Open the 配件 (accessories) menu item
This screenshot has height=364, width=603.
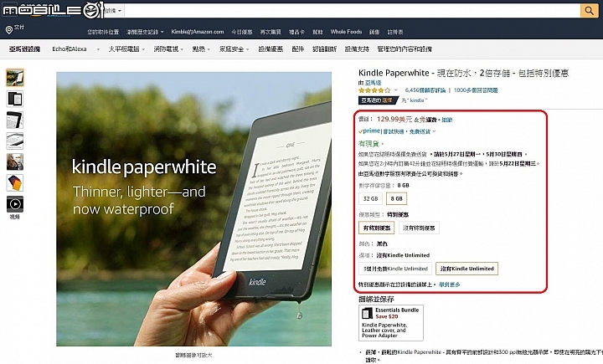(297, 49)
